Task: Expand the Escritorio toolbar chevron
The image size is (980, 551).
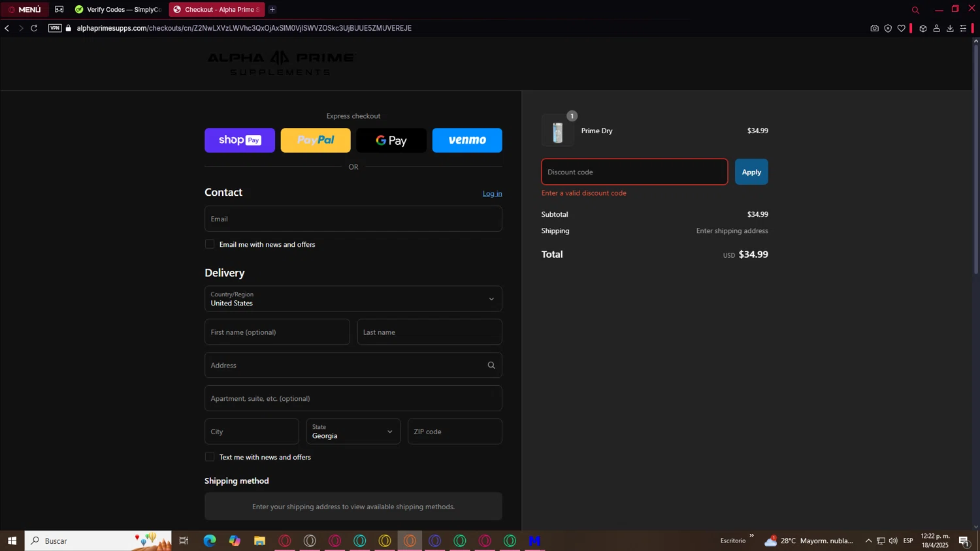Action: click(x=751, y=536)
